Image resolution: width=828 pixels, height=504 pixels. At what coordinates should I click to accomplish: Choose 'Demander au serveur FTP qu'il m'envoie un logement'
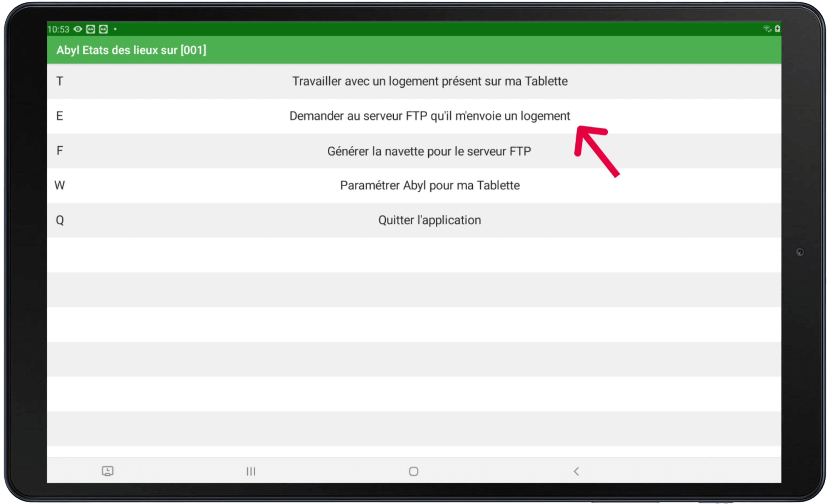coord(430,116)
